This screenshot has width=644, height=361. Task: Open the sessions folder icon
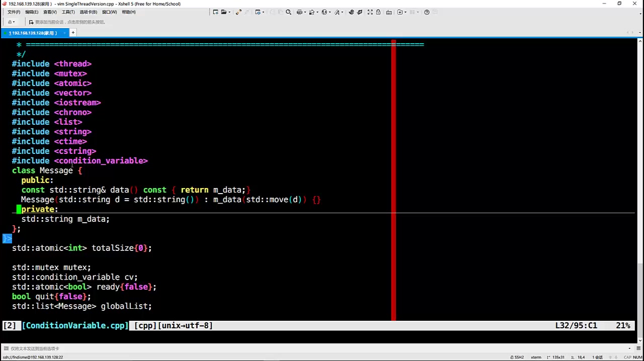(x=223, y=12)
